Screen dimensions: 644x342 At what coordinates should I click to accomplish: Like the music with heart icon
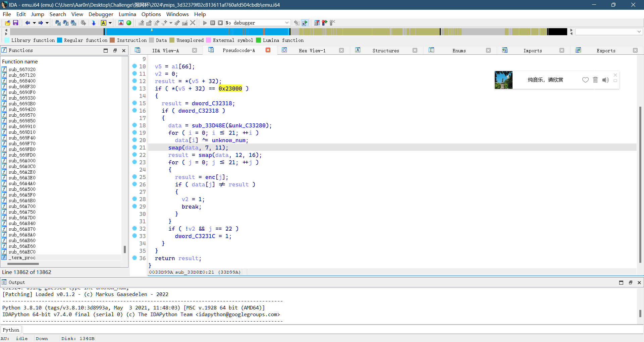pos(585,80)
